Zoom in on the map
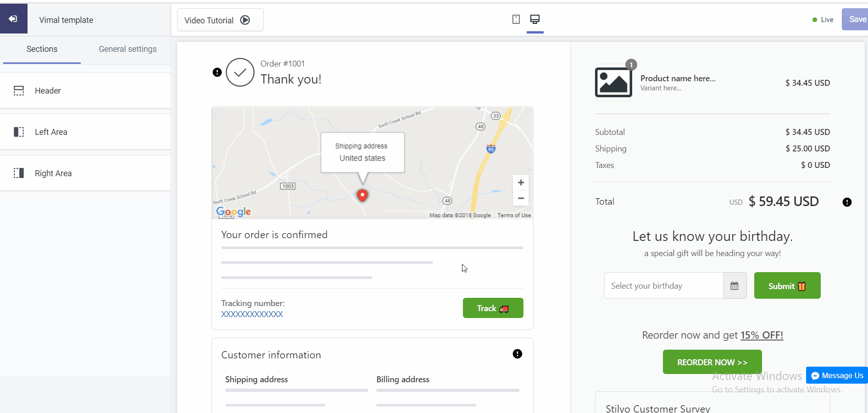 (521, 183)
